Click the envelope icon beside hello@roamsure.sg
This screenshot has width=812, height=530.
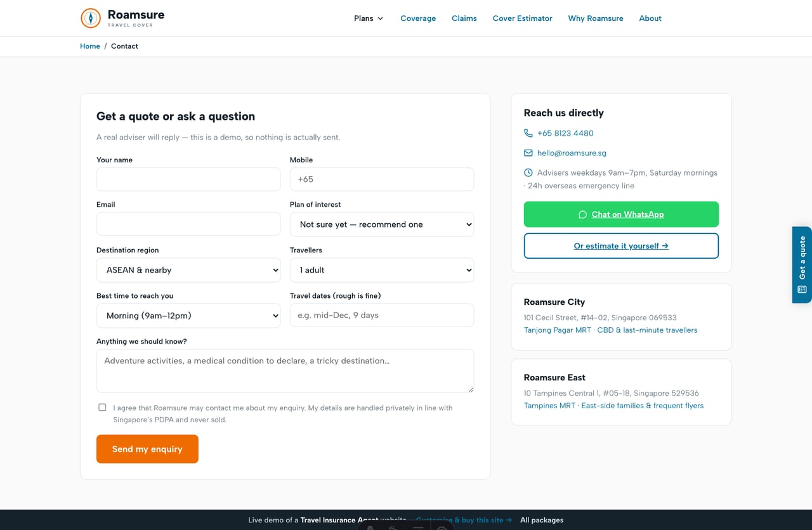click(528, 153)
